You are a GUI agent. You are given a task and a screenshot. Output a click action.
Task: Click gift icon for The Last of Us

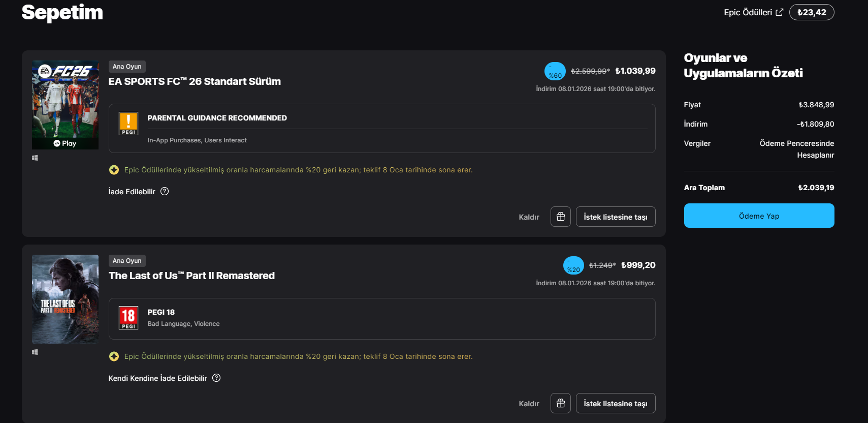click(x=561, y=403)
